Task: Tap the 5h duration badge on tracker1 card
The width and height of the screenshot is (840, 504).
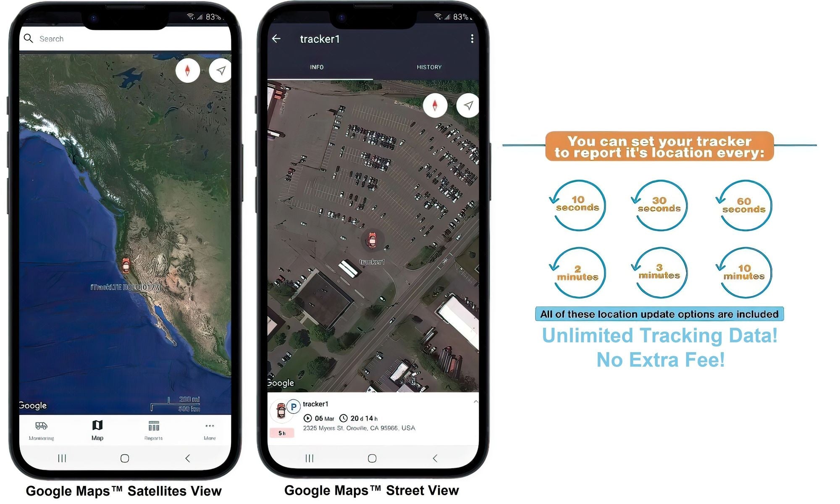Action: pyautogui.click(x=282, y=433)
